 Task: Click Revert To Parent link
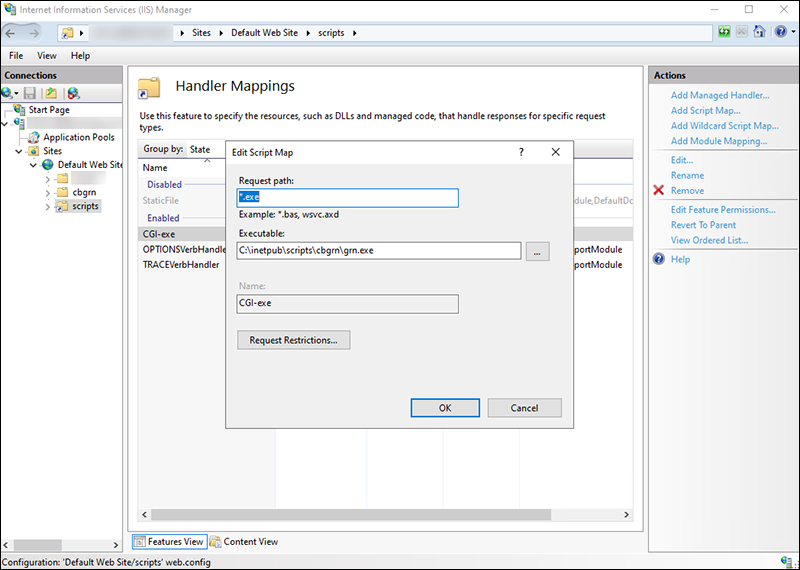point(703,225)
